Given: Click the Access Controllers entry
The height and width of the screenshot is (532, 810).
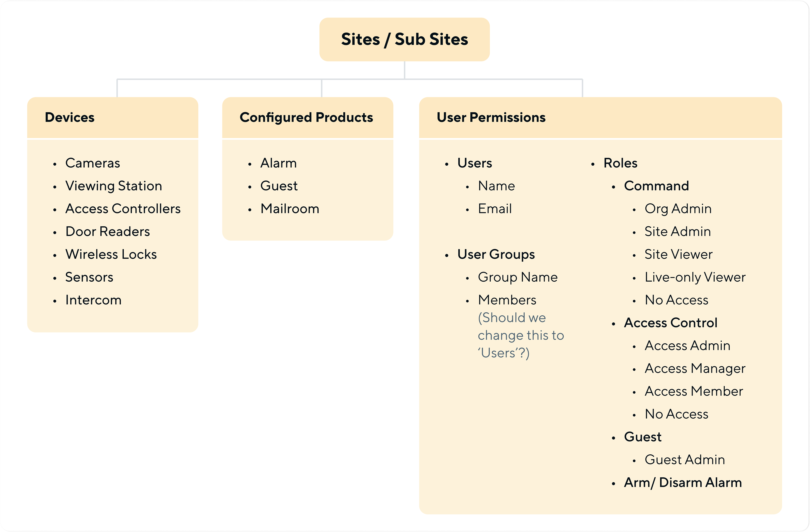Looking at the screenshot, I should pos(123,209).
